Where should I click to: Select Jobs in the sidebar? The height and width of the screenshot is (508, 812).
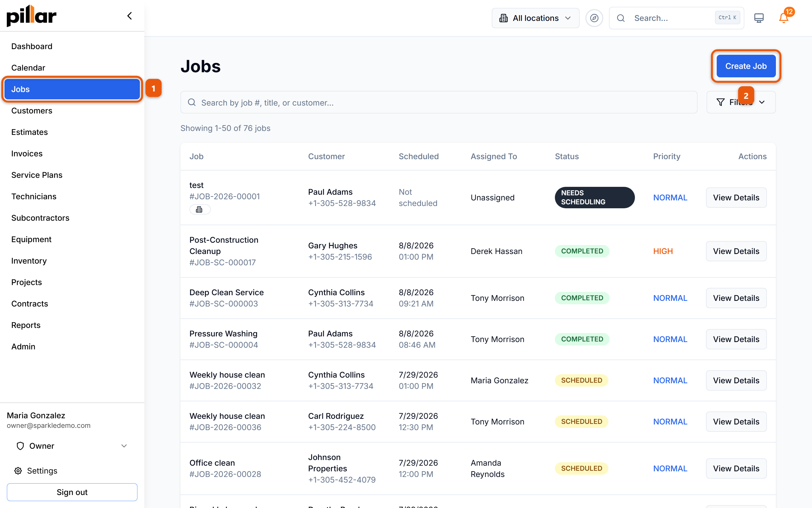pyautogui.click(x=72, y=89)
